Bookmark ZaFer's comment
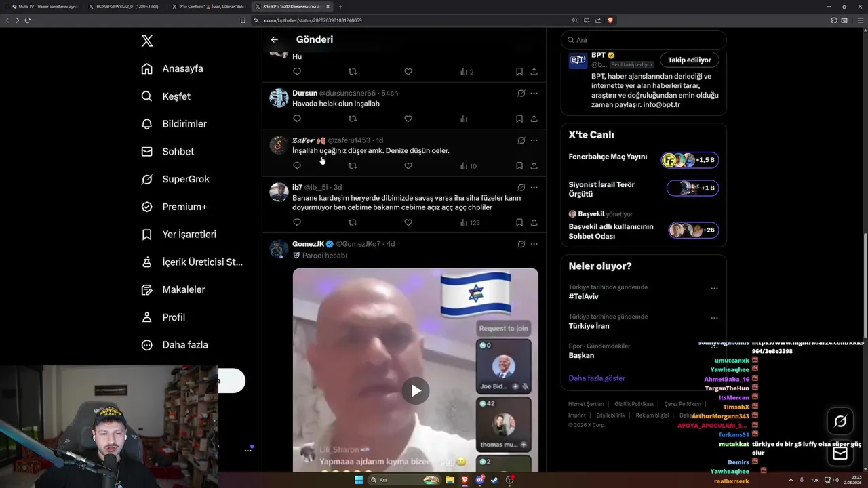 click(x=519, y=165)
